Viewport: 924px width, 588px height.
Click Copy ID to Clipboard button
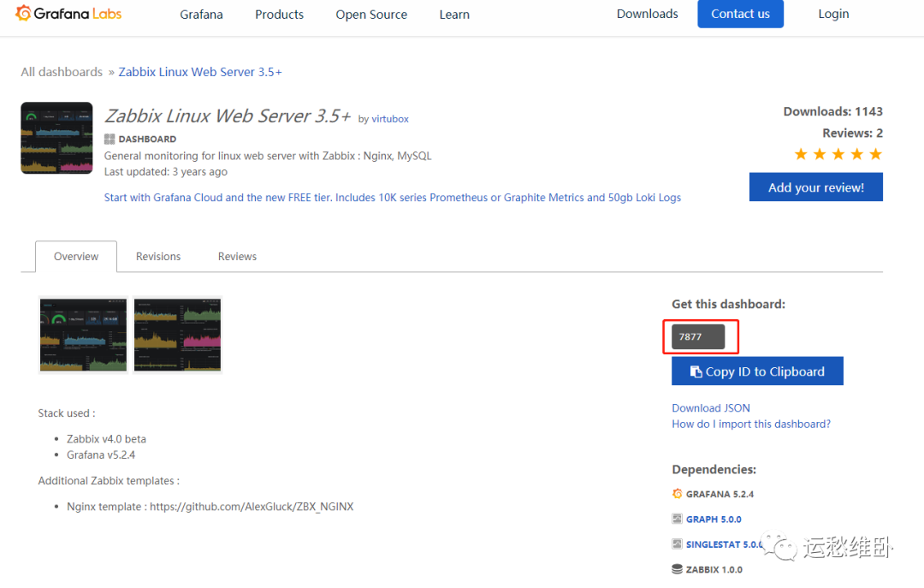click(757, 371)
